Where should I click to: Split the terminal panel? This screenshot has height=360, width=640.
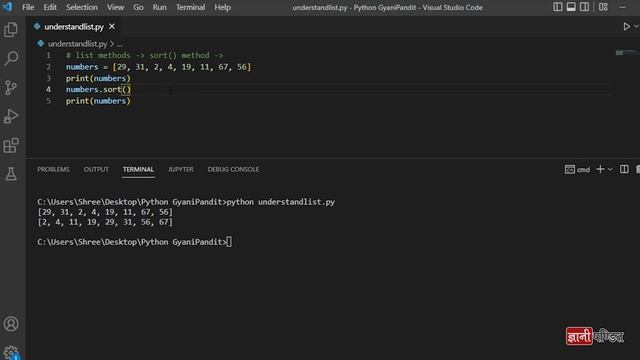[624, 169]
